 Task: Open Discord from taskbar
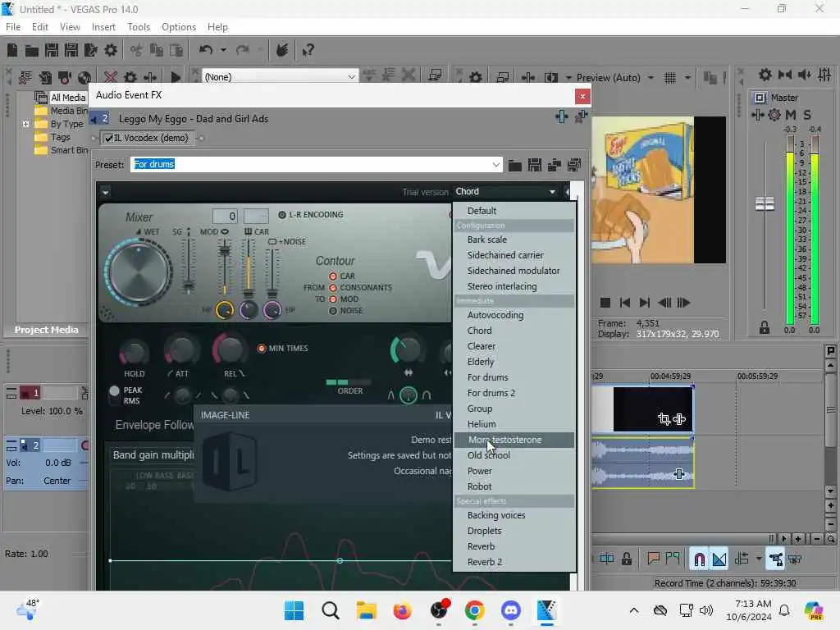point(510,610)
